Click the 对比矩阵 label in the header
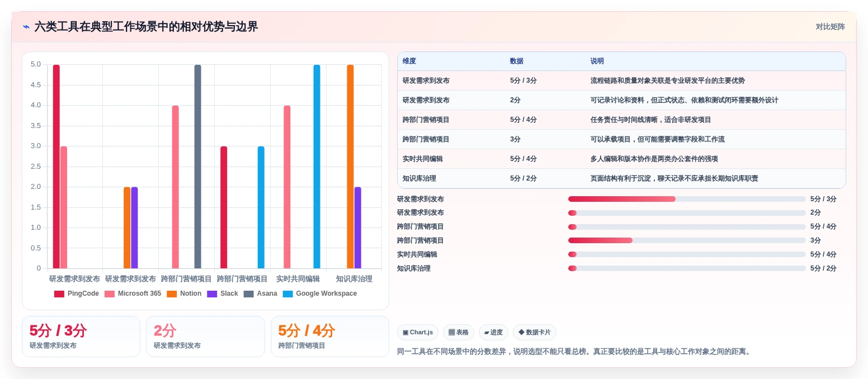Viewport: 868px width, 379px height. pyautogui.click(x=830, y=27)
